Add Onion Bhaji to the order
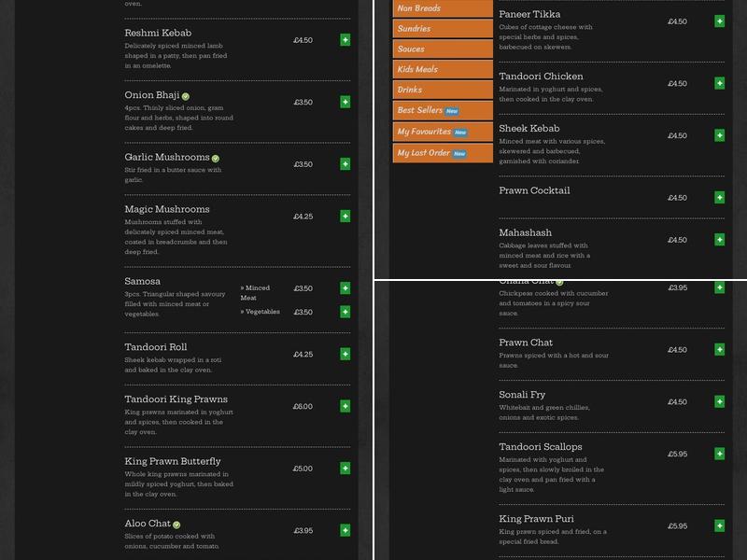Screen dimensions: 747x560 [345, 102]
